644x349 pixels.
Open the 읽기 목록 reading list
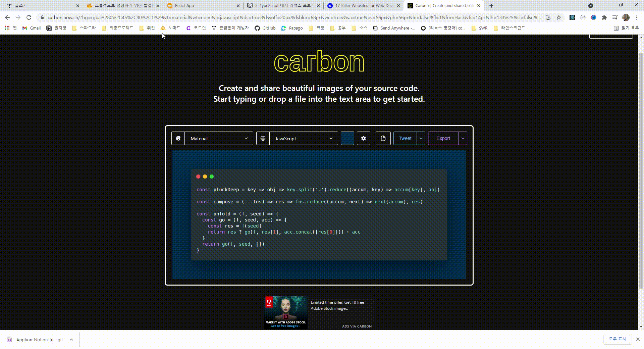click(x=626, y=28)
